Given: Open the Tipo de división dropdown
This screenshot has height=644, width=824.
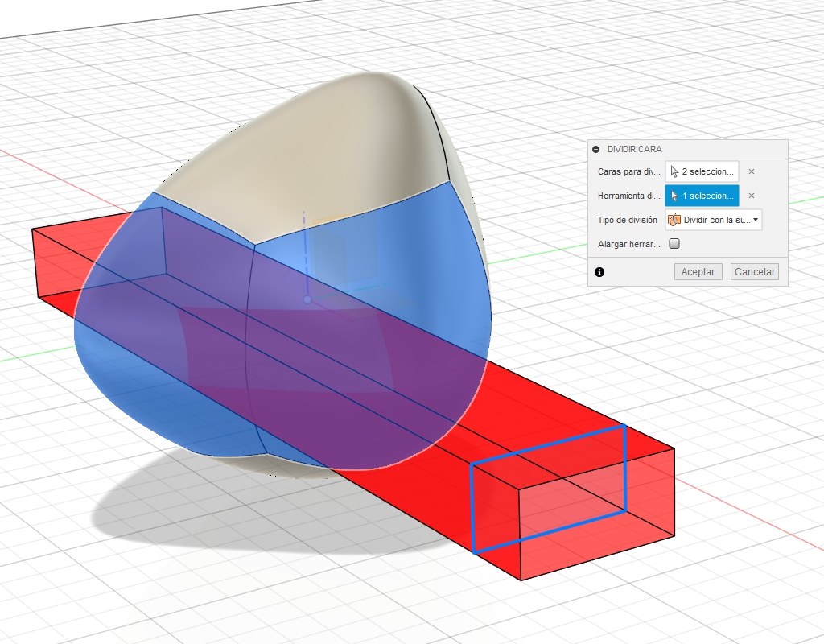Looking at the screenshot, I should tap(713, 220).
